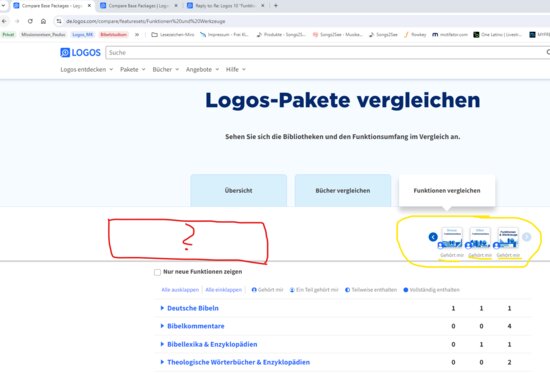Viewport: 550px width, 374px height.
Task: Show previous packages with left carousel arrow
Action: click(x=433, y=237)
